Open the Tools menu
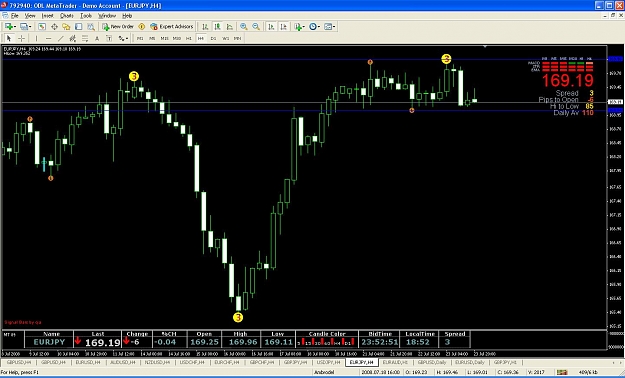The width and height of the screenshot is (625, 378). 86,16
